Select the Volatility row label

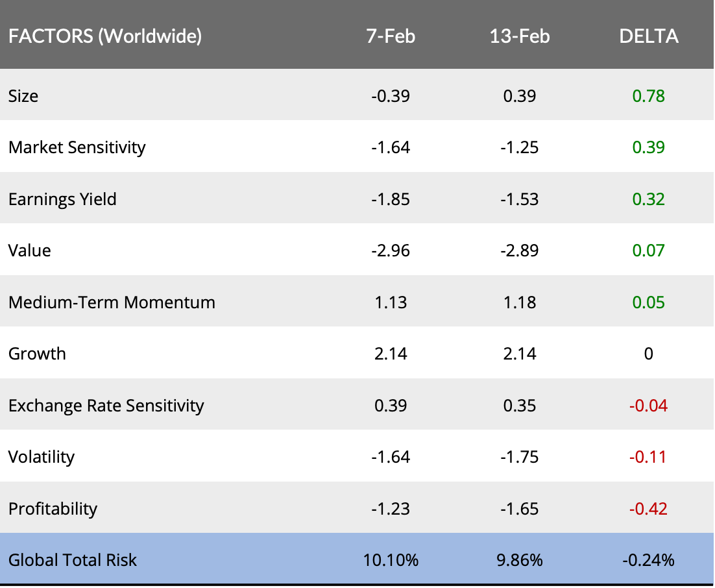click(42, 457)
